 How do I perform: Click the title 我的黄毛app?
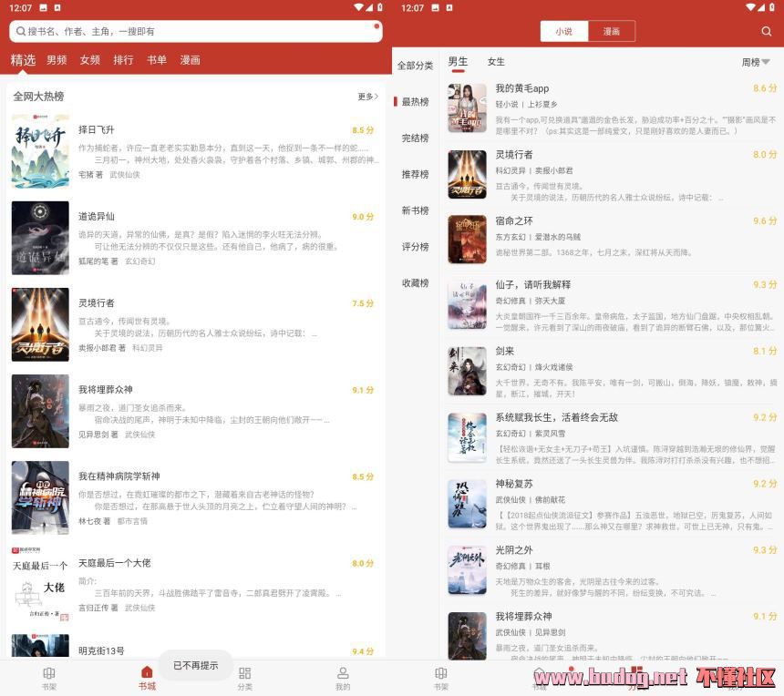click(x=522, y=88)
